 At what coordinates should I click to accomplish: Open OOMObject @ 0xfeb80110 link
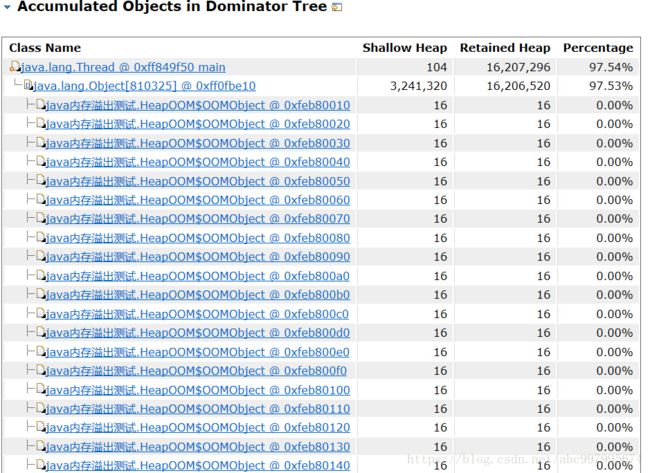198,409
